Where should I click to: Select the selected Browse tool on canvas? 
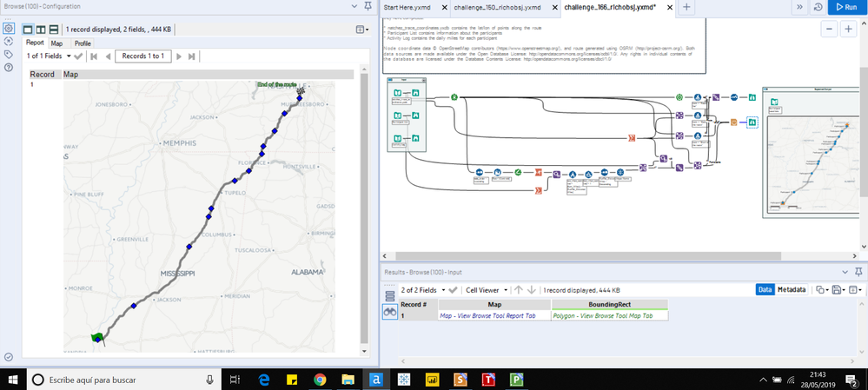point(752,122)
